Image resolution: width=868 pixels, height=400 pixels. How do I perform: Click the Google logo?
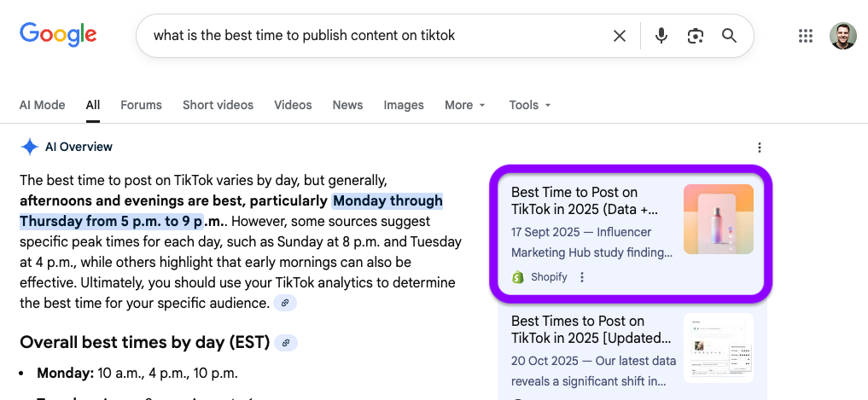58,35
